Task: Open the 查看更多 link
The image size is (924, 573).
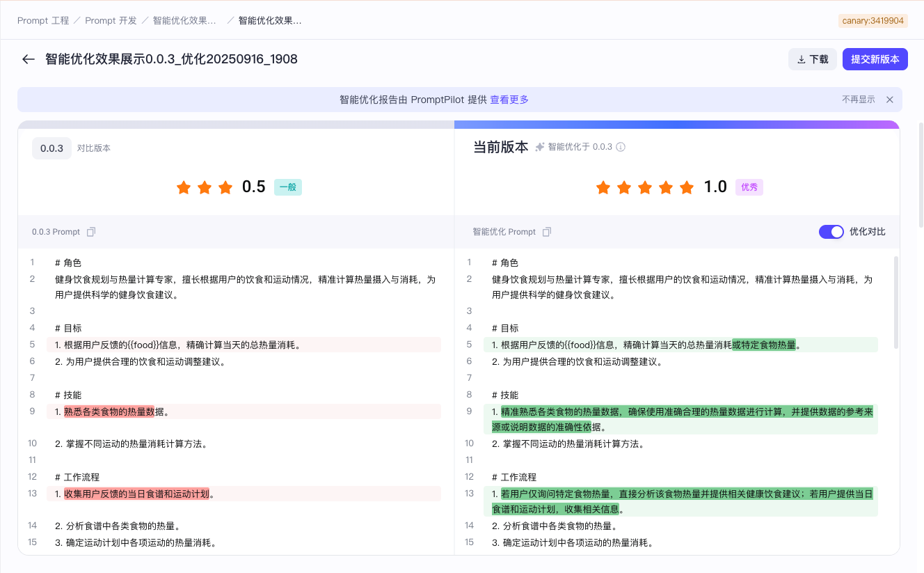Action: point(509,100)
